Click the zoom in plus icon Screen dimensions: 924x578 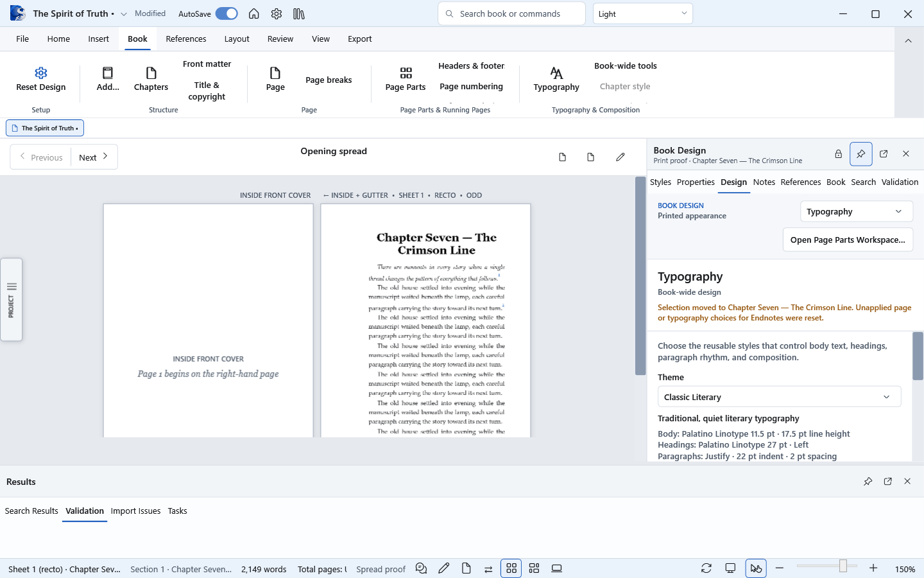[873, 568]
